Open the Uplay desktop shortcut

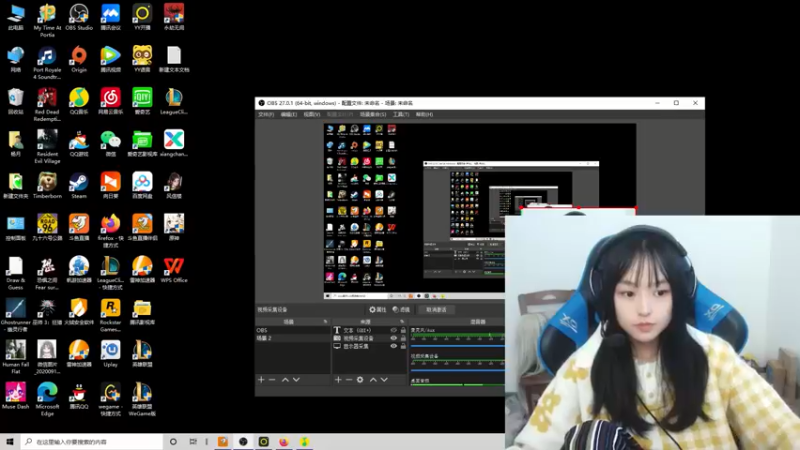tap(111, 354)
